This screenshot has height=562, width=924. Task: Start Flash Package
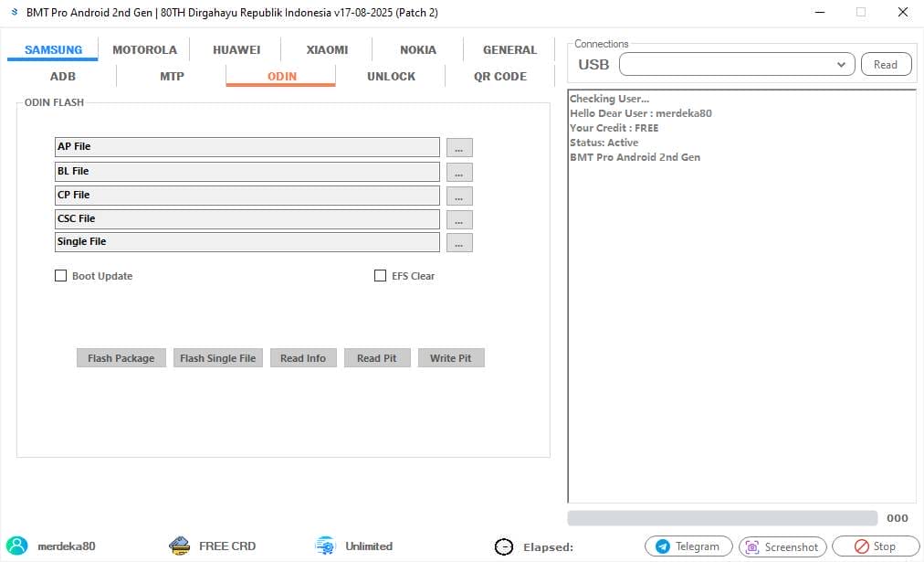121,358
